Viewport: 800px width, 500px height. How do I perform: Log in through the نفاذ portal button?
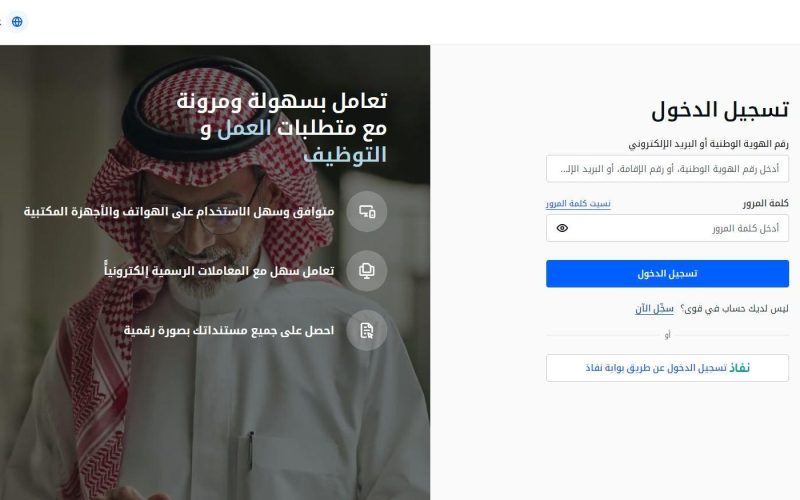tap(667, 368)
